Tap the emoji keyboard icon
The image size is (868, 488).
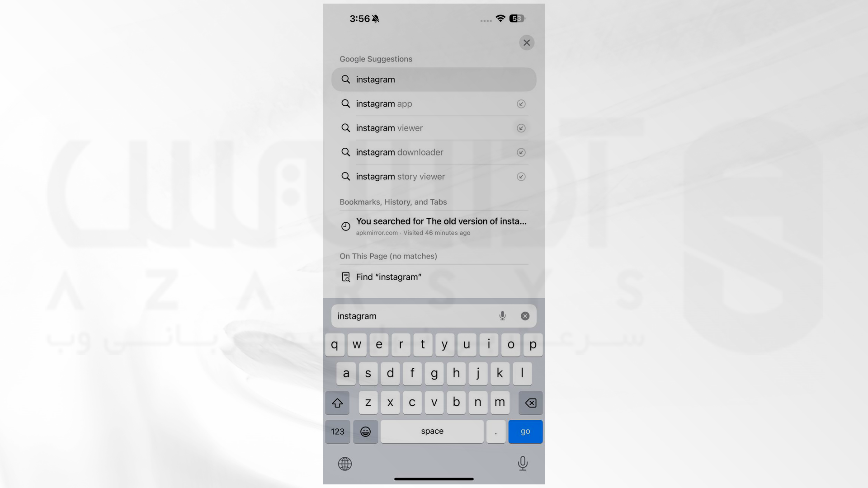click(x=365, y=432)
